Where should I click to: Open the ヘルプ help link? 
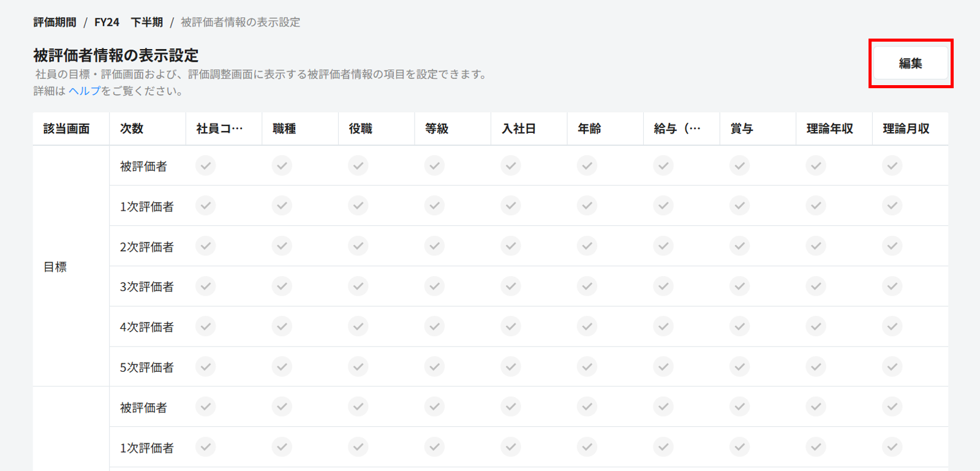pos(85,91)
